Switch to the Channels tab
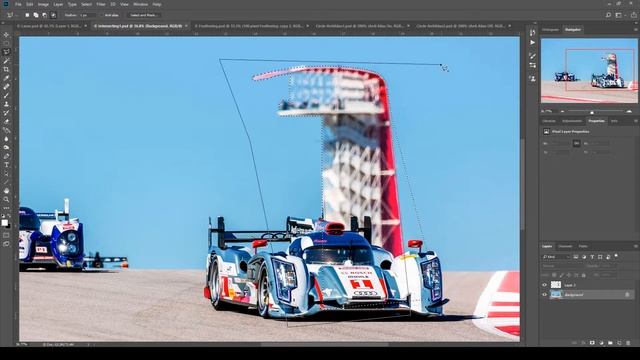 tap(565, 247)
